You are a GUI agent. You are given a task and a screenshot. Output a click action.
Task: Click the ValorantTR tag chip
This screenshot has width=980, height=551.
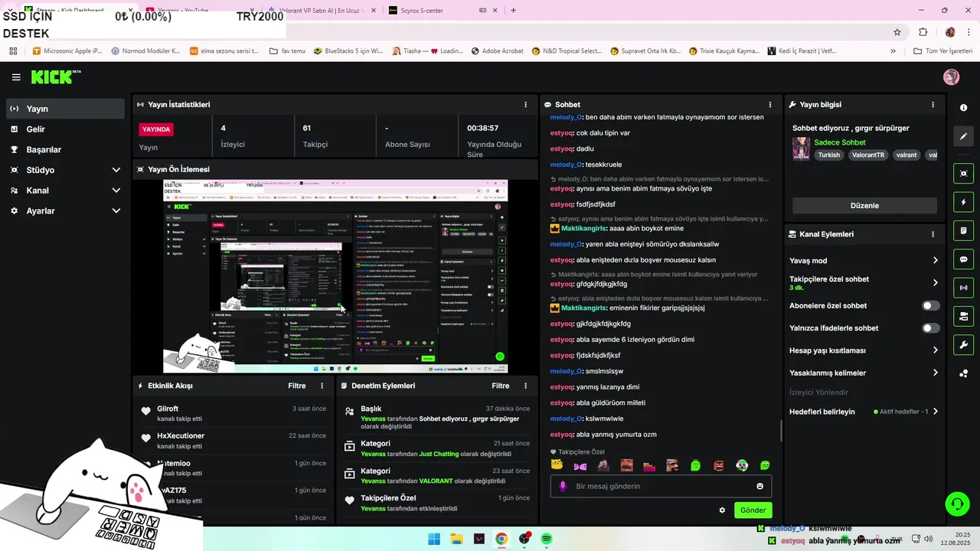pos(868,155)
